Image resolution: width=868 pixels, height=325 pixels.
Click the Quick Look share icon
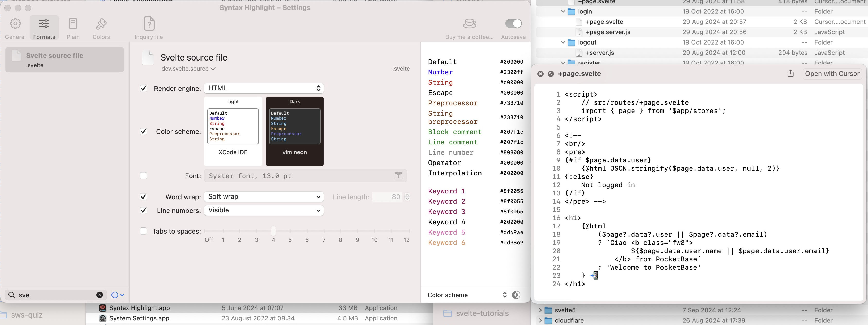[x=790, y=73]
